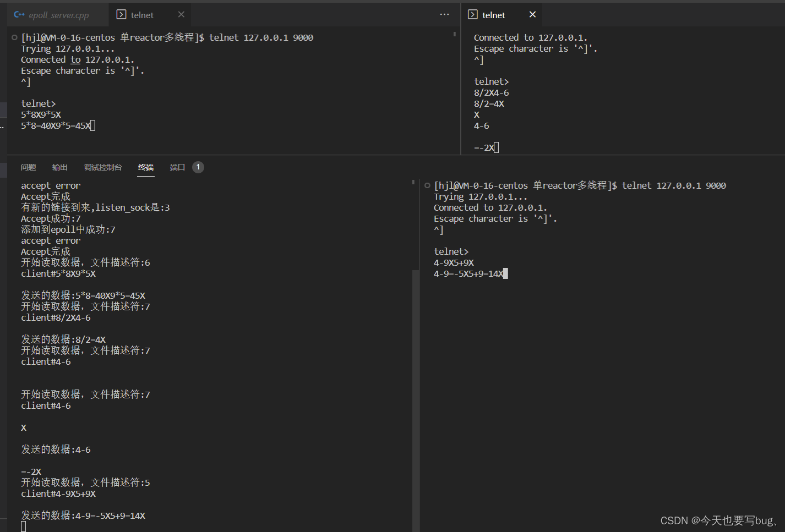Click the terminal icon on right telnet tab
Viewport: 785px width, 532px height.
pyautogui.click(x=473, y=15)
